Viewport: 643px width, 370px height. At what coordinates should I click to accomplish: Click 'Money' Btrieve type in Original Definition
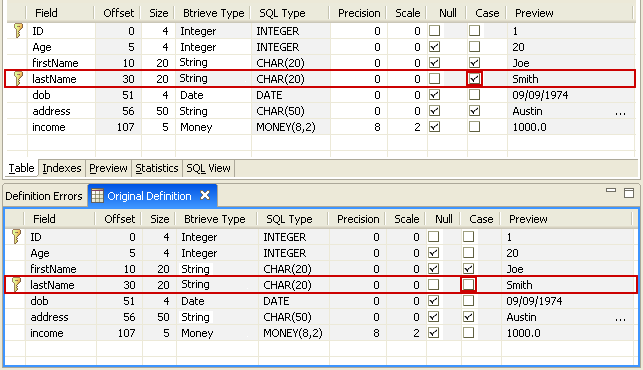point(197,333)
